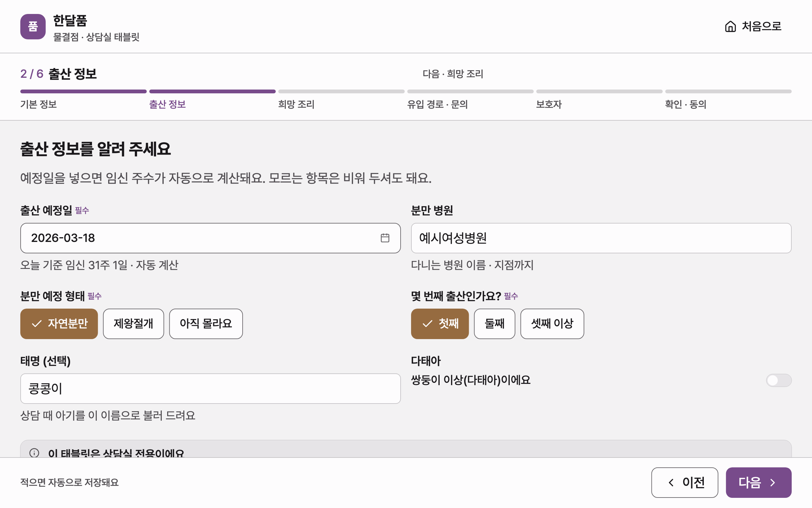
Task: Click the 적으면 자동으로 저장돼요 text
Action: coord(69,483)
